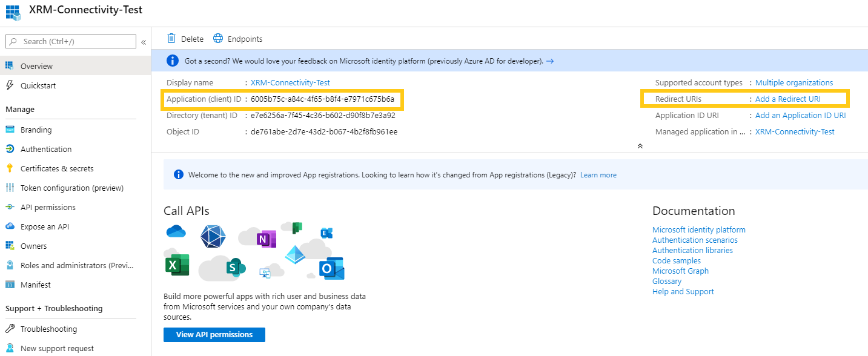The image size is (868, 356).
Task: Follow the feedback banner arrow link
Action: (x=549, y=61)
